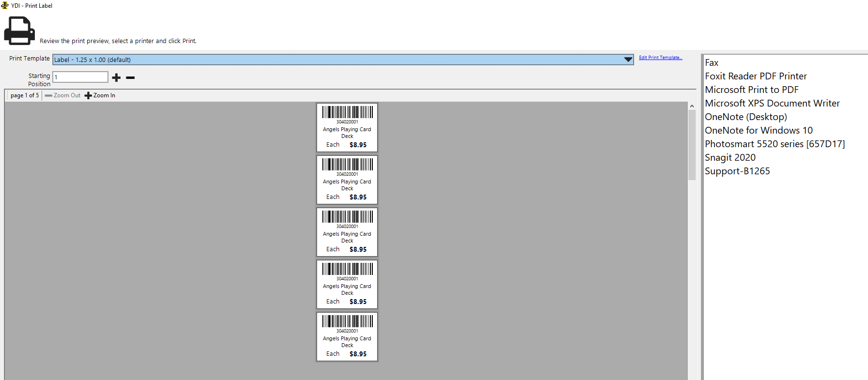Click the YDI app icon in title bar
This screenshot has height=380, width=868.
5,5
